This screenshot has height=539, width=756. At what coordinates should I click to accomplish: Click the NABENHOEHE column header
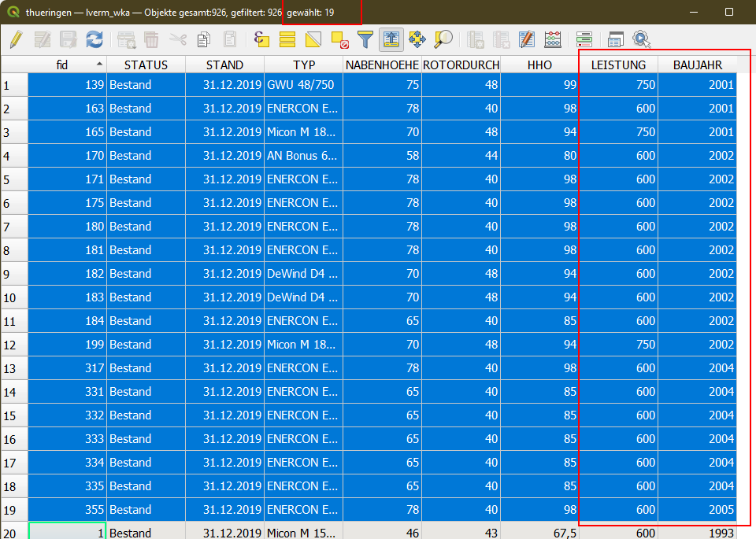[383, 65]
